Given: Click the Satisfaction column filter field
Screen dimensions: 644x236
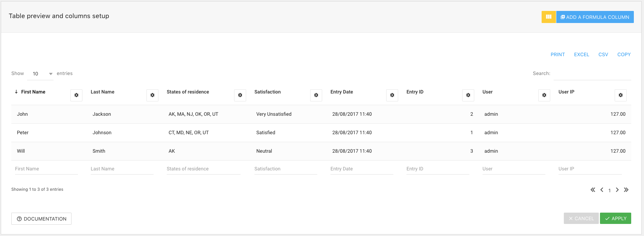Looking at the screenshot, I should (x=286, y=169).
